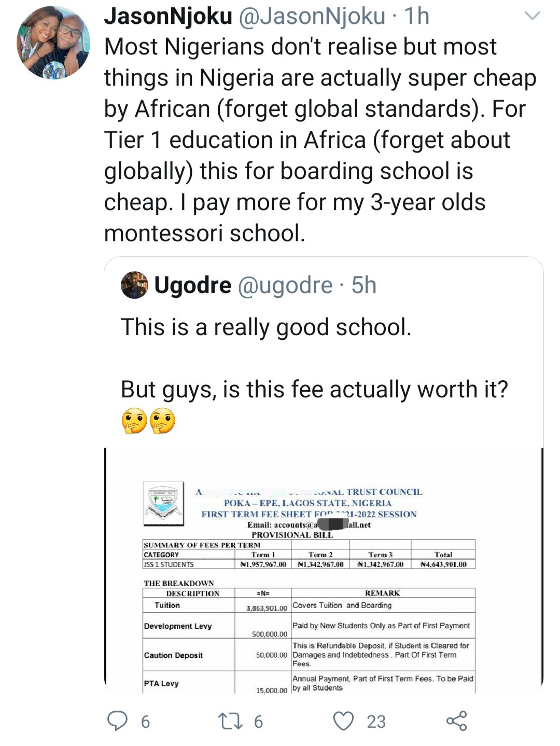Image resolution: width=560 pixels, height=746 pixels.
Task: View the 23 likes count
Action: [376, 722]
